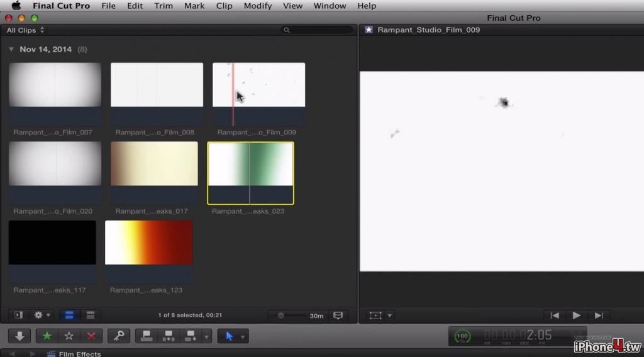
Task: Switch browser to list view
Action: point(91,315)
